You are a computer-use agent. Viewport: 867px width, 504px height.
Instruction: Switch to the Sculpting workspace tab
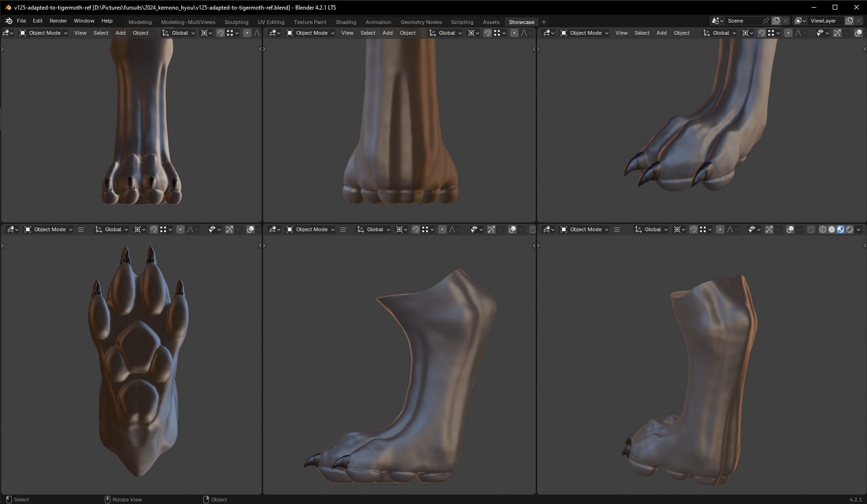click(x=236, y=22)
